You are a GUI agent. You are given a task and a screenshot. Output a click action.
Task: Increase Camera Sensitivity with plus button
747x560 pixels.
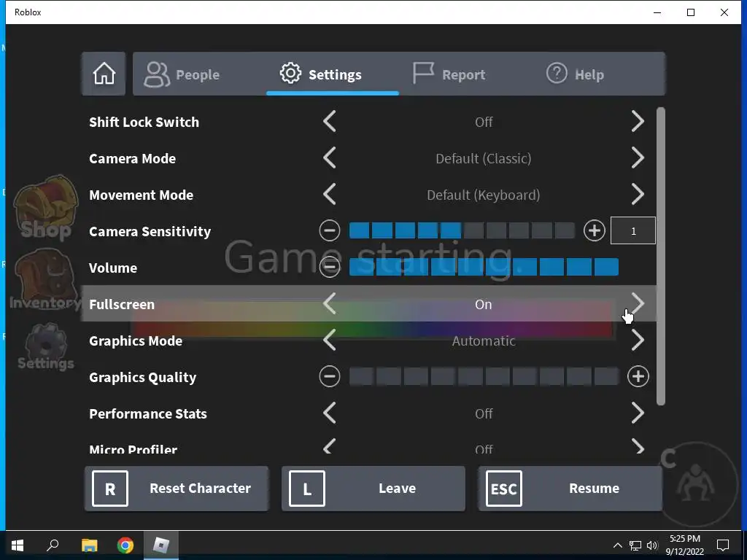(x=594, y=231)
